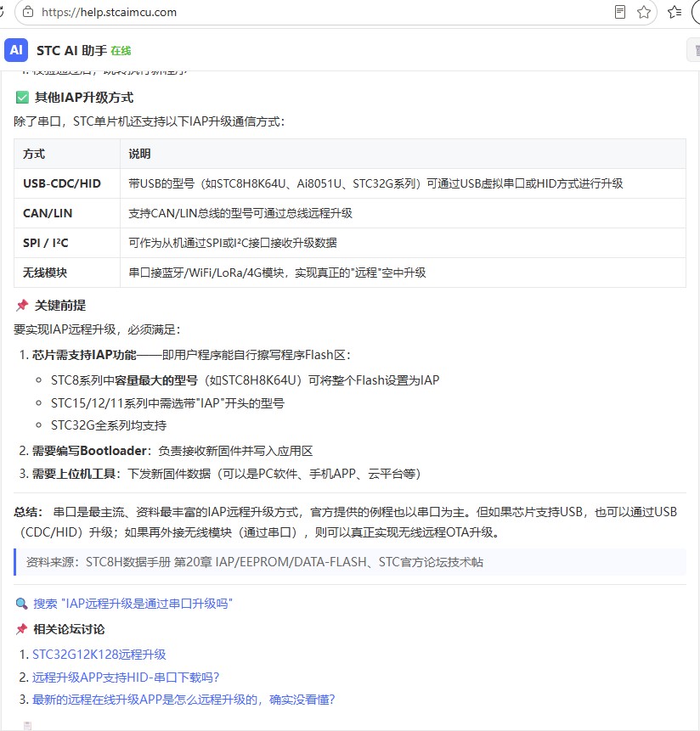Select the SPI / I²C table cell
Viewport: 700px width, 731px height.
(x=67, y=243)
